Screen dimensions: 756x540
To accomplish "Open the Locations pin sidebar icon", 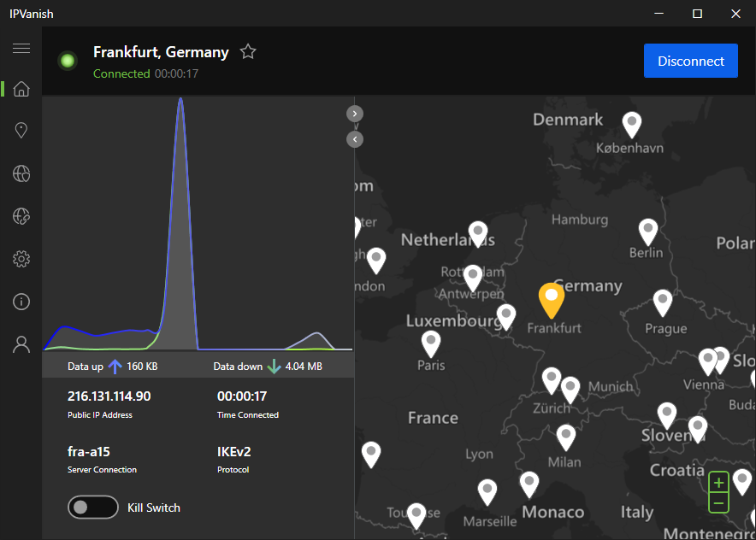I will [x=21, y=130].
